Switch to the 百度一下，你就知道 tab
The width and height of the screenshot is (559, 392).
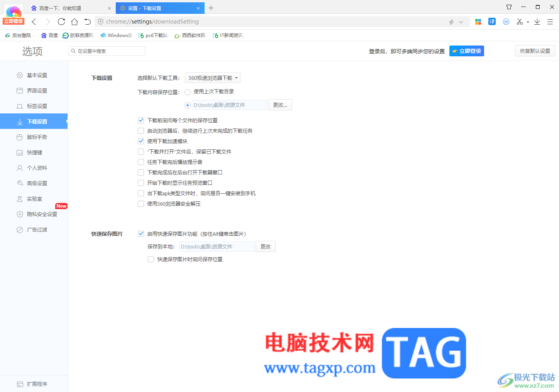70,8
